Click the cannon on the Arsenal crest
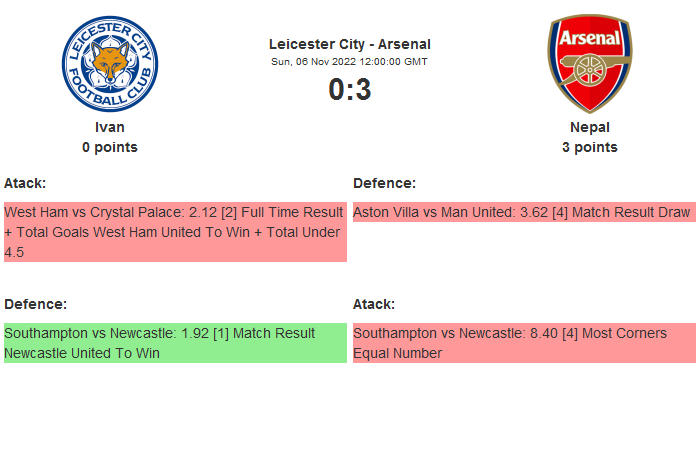Image resolution: width=700 pixels, height=460 pixels. click(590, 72)
